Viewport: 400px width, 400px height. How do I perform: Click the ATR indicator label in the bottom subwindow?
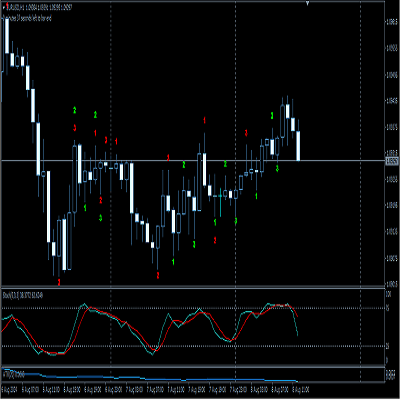[x=14, y=374]
